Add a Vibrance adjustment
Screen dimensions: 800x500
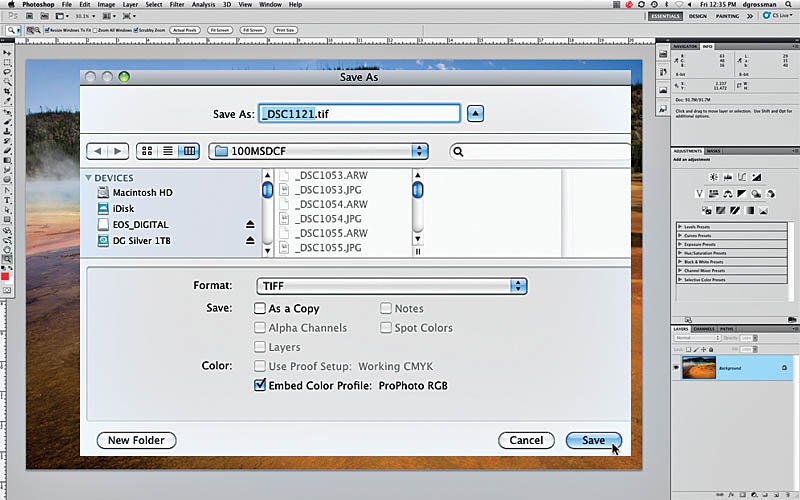(699, 193)
